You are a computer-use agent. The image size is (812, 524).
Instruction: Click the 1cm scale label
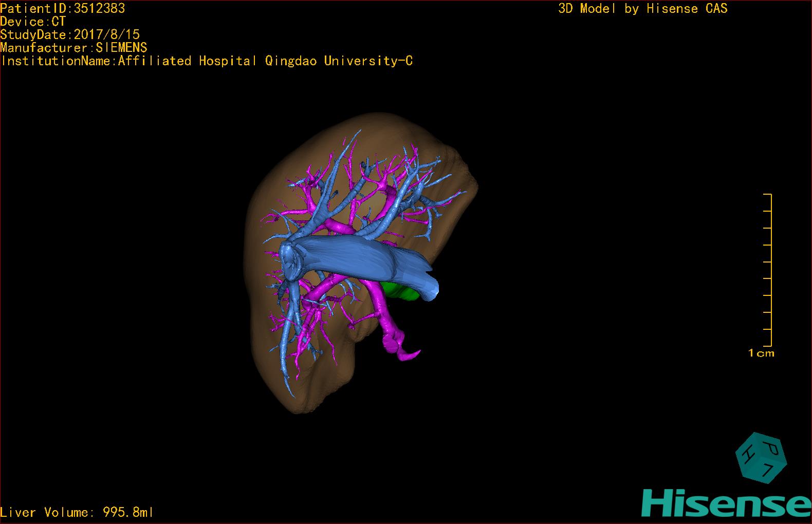click(761, 353)
